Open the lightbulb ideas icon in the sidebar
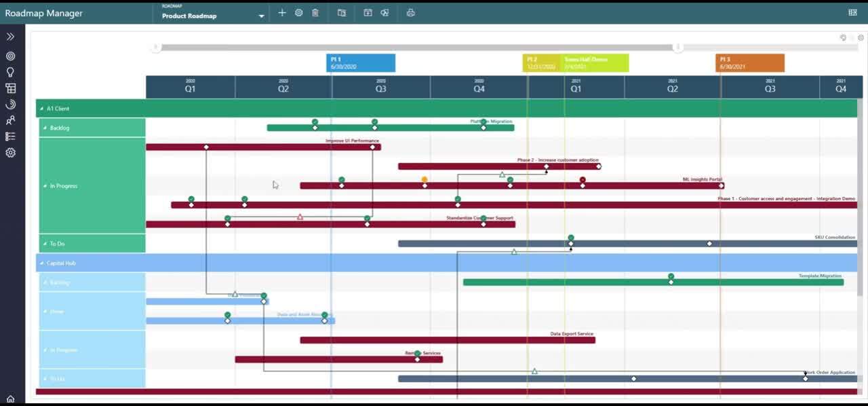 click(x=11, y=72)
